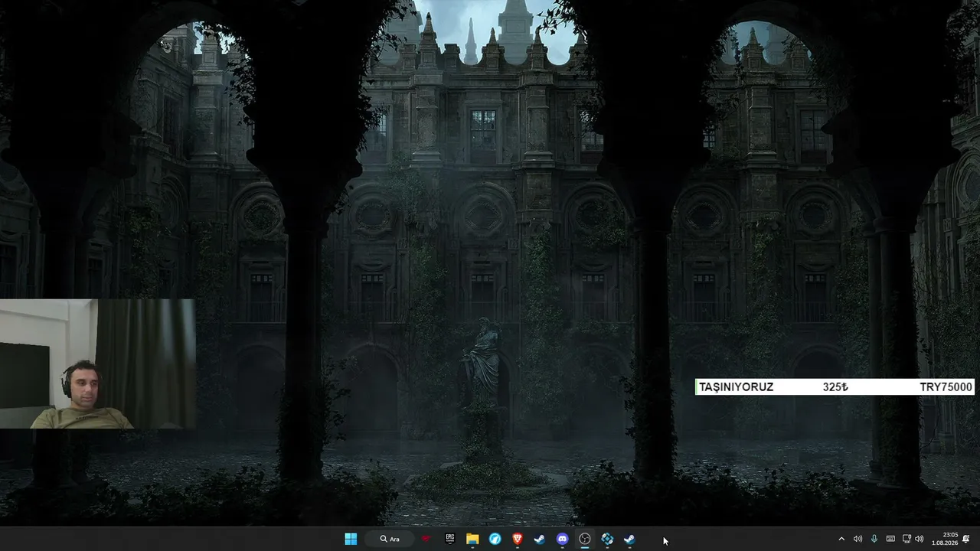Viewport: 980px width, 551px height.
Task: Click the TRY75000 goal value
Action: click(x=946, y=387)
